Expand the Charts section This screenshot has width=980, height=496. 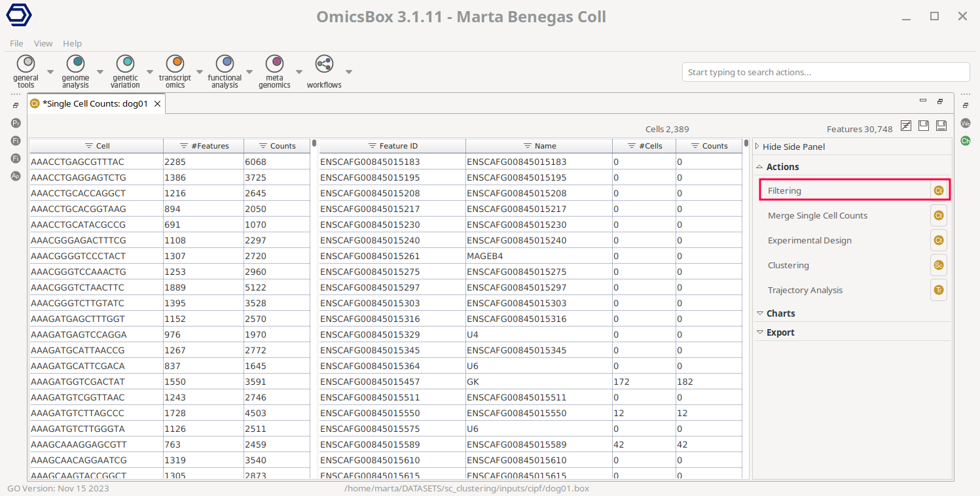click(x=780, y=313)
